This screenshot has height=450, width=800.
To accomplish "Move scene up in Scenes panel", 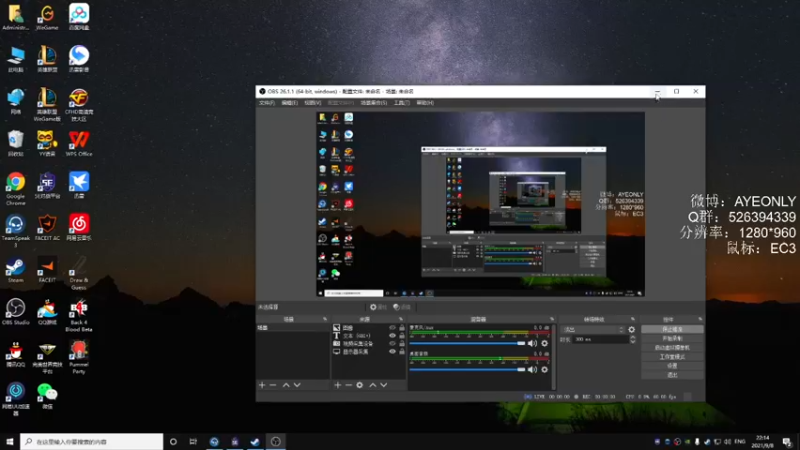I will coord(286,385).
